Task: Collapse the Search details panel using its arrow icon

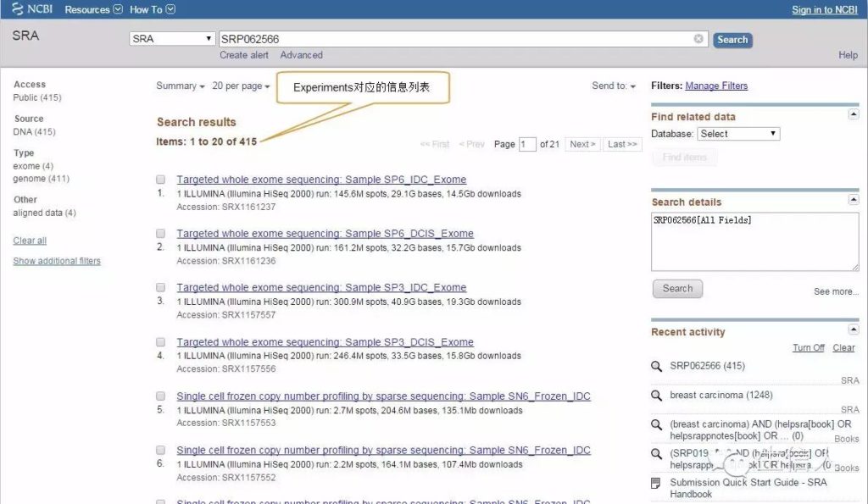Action: pyautogui.click(x=855, y=200)
